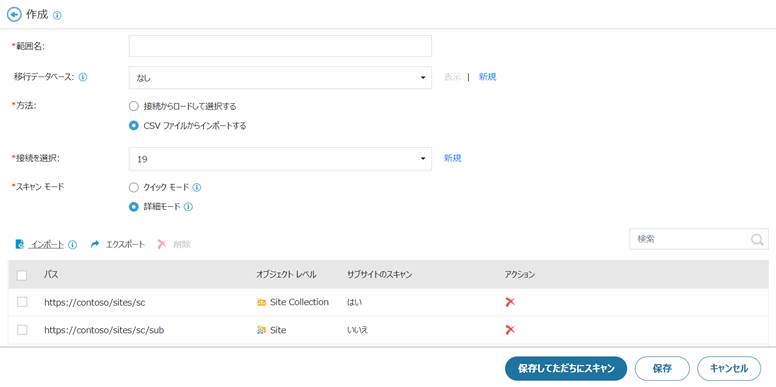Screen dimensions: 776x387
Task: Open the 移行データベース dropdown showing なし
Action: click(x=280, y=78)
